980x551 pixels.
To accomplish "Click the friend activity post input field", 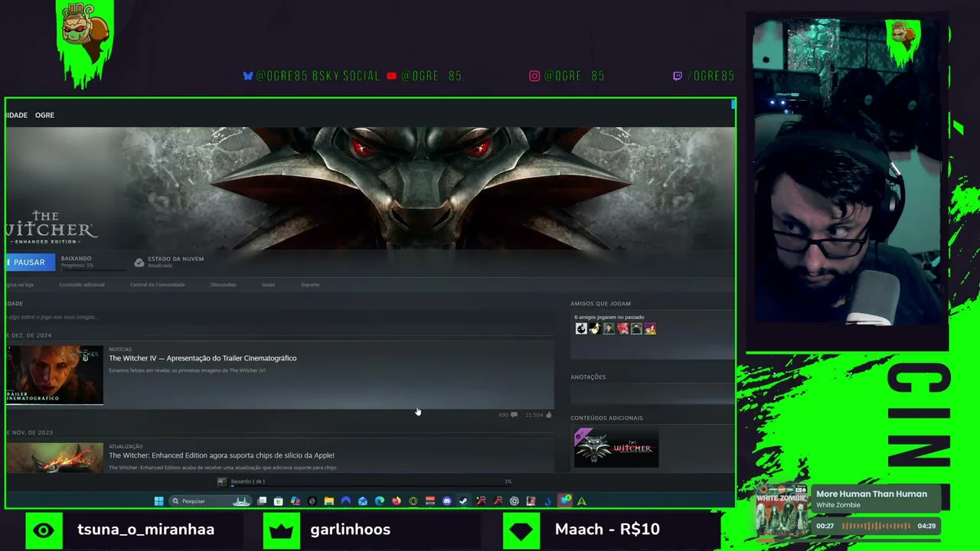I will [280, 317].
